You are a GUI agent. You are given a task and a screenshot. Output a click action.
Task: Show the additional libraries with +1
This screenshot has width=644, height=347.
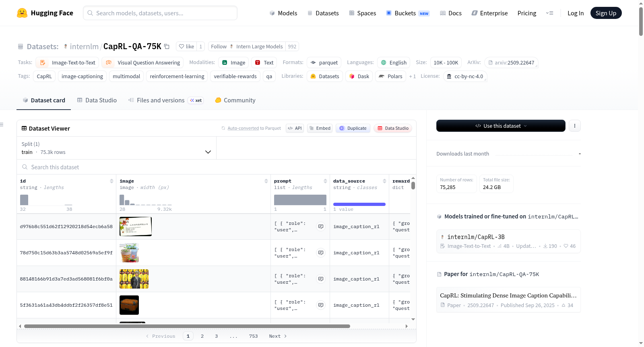tap(413, 76)
